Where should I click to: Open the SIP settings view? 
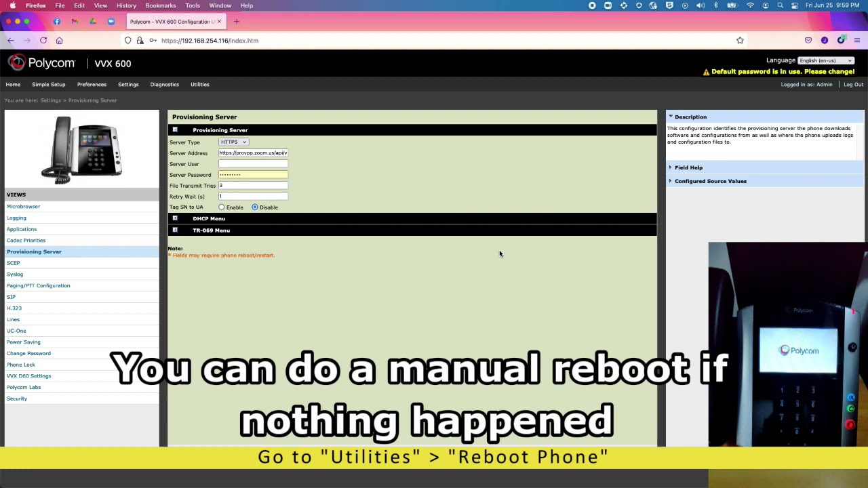coord(11,297)
